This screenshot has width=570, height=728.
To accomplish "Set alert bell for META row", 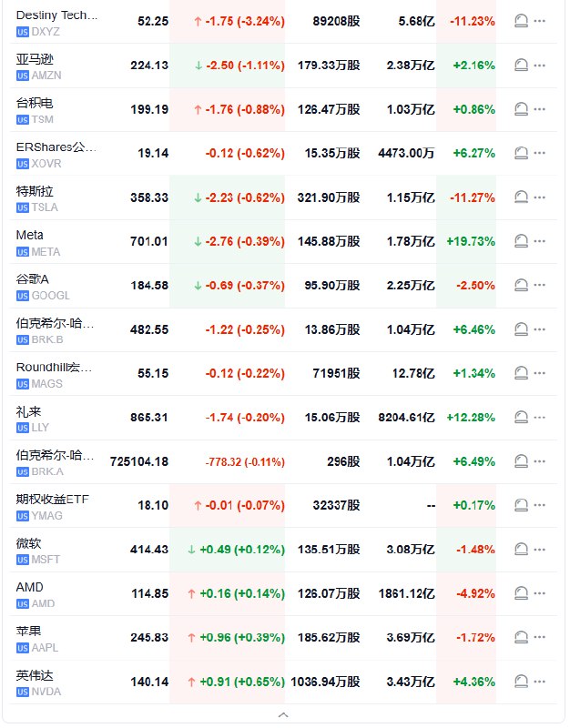I will (x=521, y=241).
